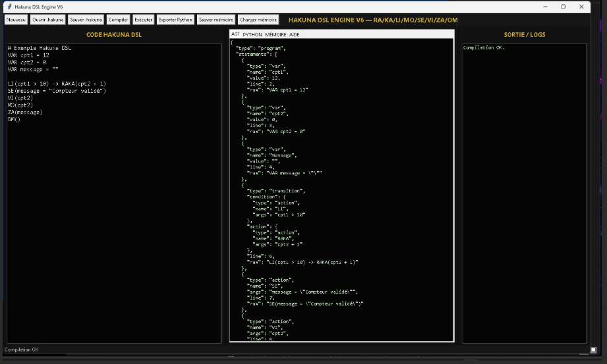Screen dimensions: 607x364
Task: Click the comment '# Exemple Hakuna DSL'
Action: click(40, 48)
